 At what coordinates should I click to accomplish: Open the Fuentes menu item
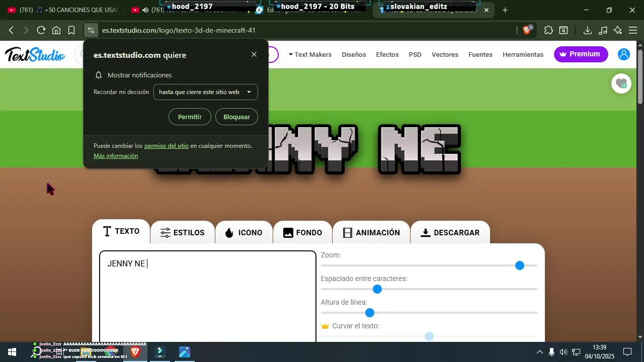(x=480, y=54)
